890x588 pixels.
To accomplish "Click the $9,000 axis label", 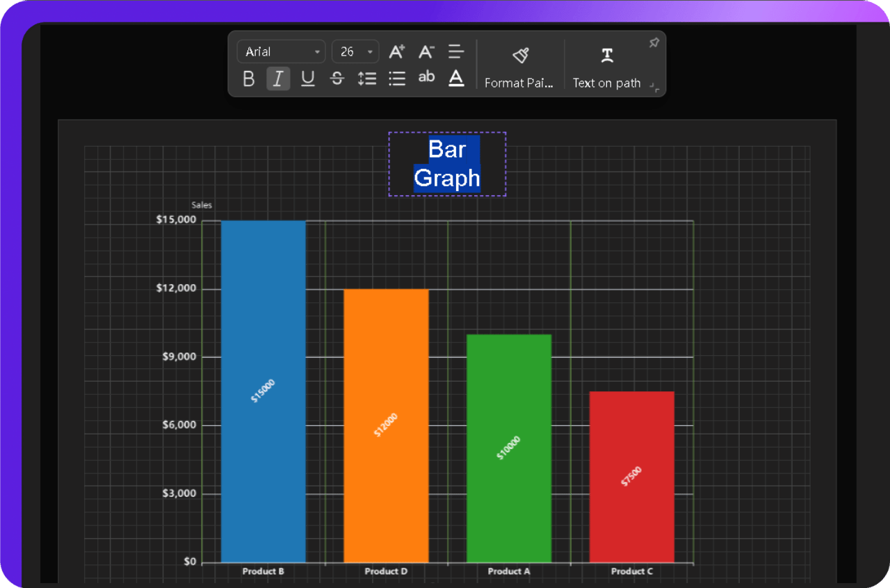I will point(179,357).
